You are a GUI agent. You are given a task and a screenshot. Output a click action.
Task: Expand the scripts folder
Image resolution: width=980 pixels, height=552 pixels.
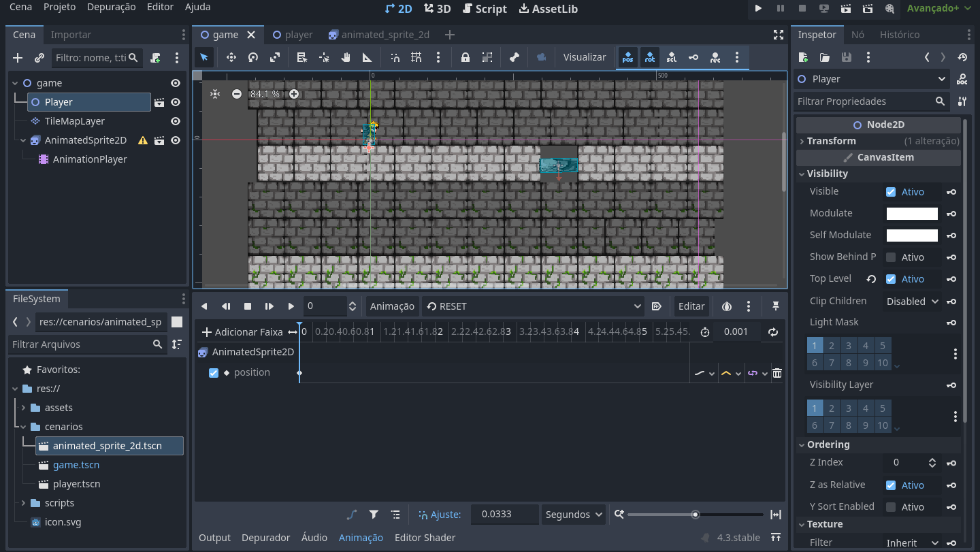coord(24,503)
